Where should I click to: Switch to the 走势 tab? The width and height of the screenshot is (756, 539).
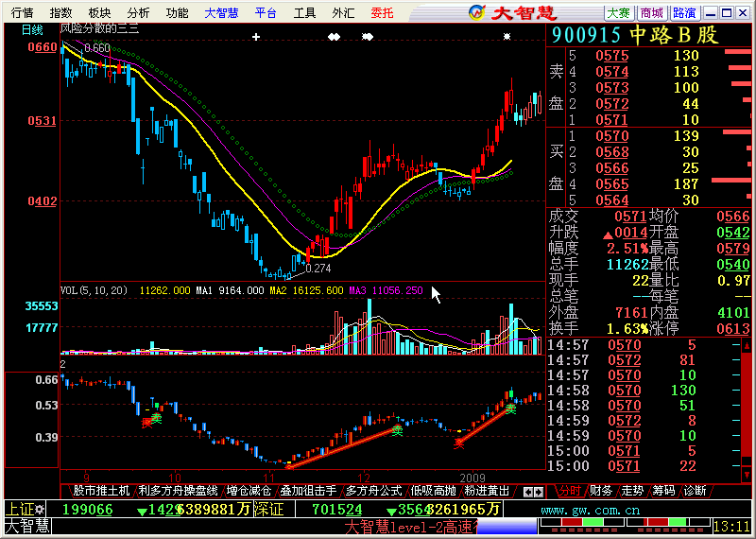(x=632, y=491)
